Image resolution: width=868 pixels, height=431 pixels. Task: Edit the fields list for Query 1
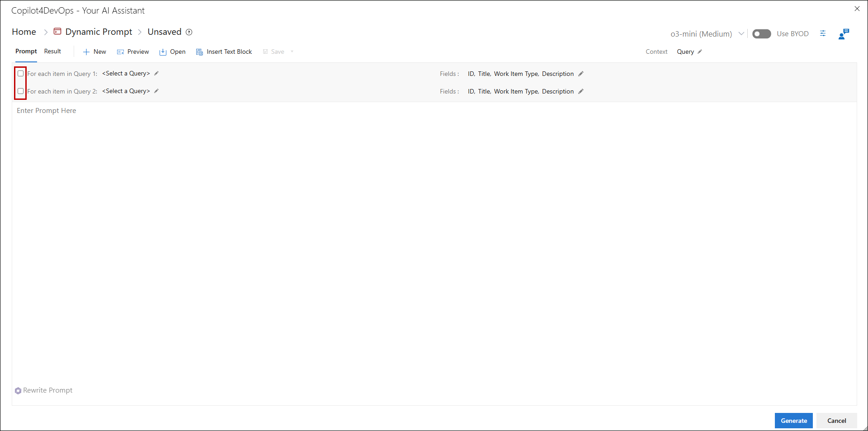click(x=581, y=74)
